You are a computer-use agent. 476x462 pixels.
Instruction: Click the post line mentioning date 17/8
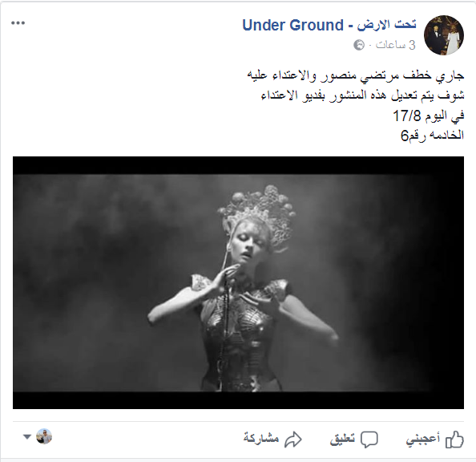[x=429, y=115]
